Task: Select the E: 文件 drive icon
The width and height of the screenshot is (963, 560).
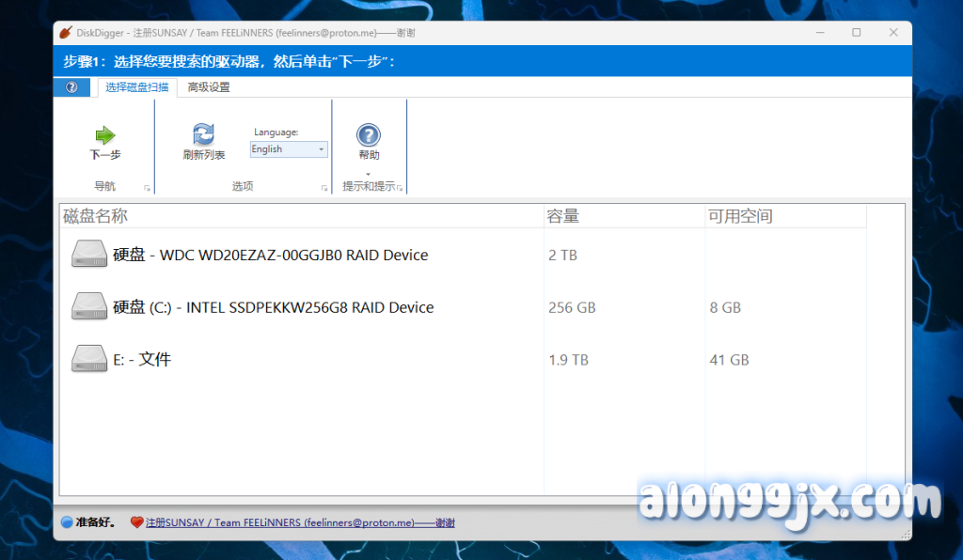Action: [90, 359]
